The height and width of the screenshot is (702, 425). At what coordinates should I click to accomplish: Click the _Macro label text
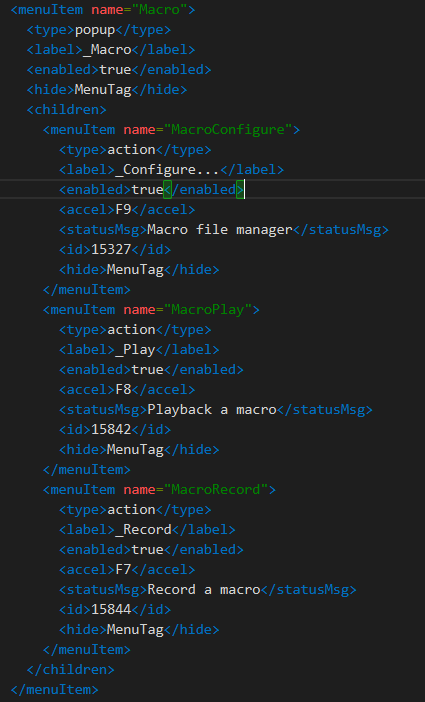point(107,50)
